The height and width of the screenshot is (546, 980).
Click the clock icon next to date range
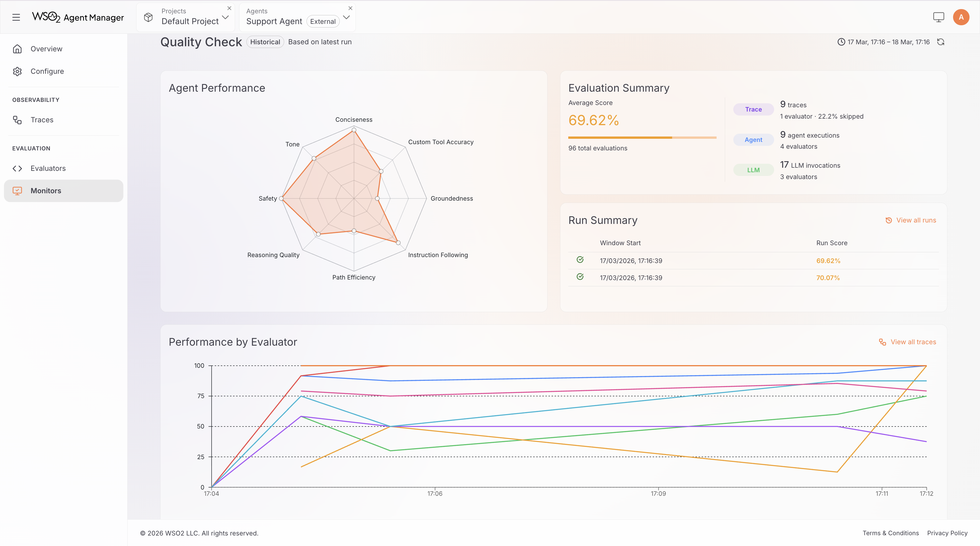tap(841, 42)
